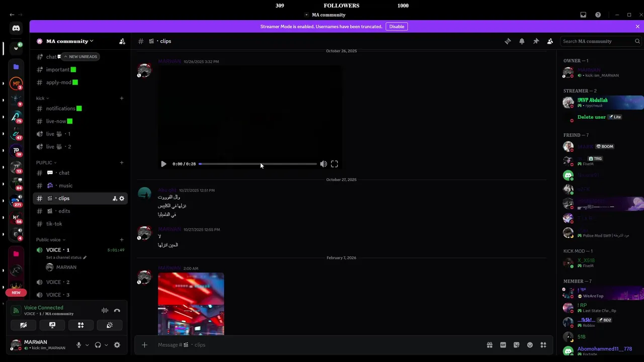Create channel in PUPLIC category
This screenshot has height=362, width=644.
click(x=122, y=163)
